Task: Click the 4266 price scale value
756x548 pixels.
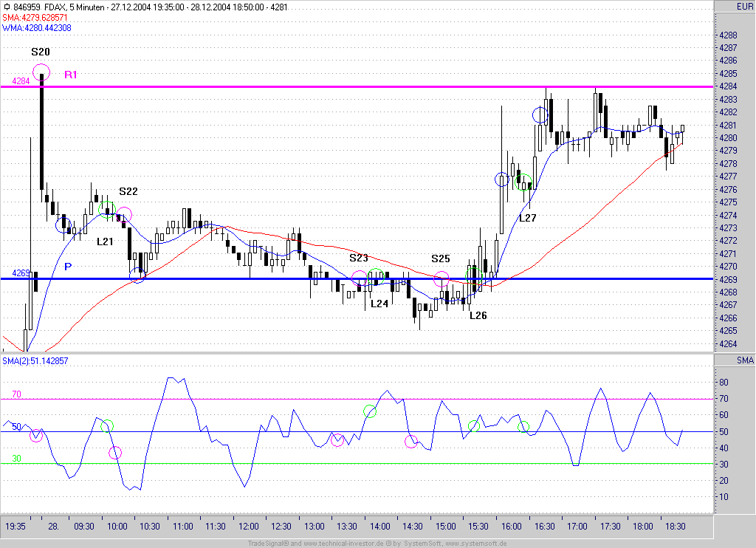Action: [x=728, y=318]
